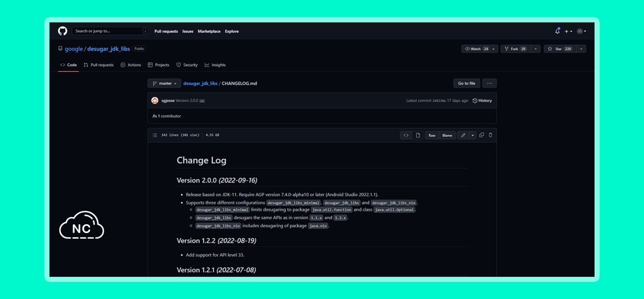Click the 'Add support for API level 33.' line

(214, 255)
